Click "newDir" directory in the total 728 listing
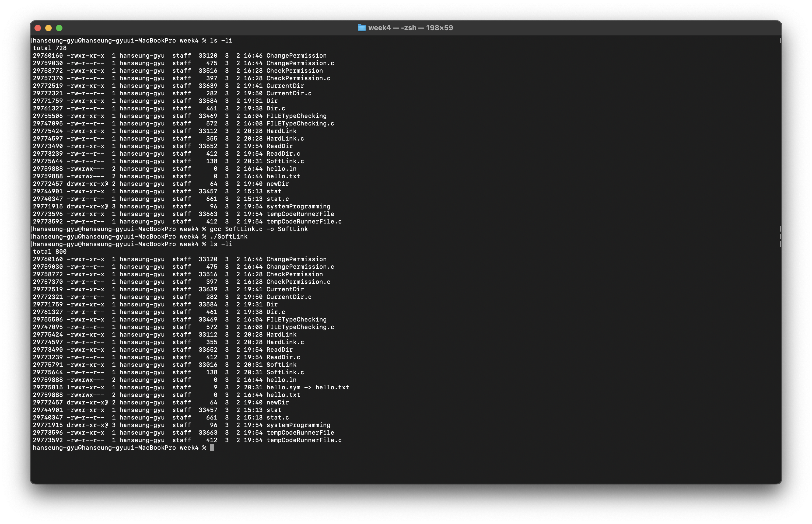Screen dimensions: 812x524 278,184
